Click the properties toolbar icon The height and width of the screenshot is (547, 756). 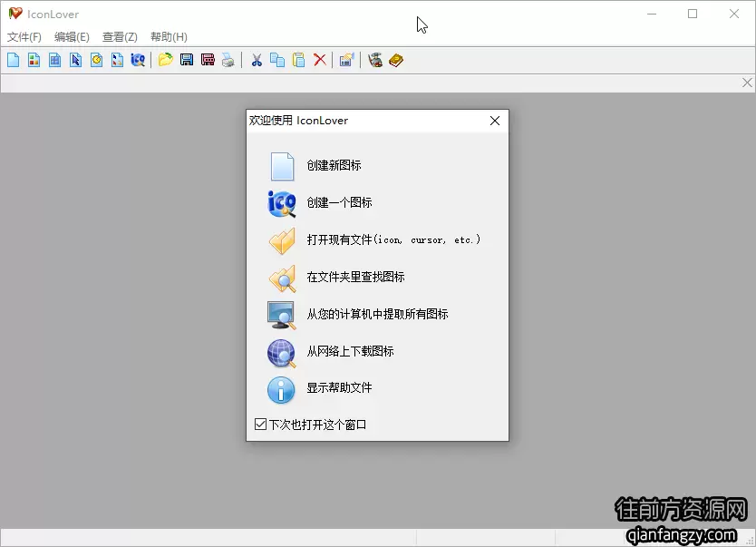point(346,60)
